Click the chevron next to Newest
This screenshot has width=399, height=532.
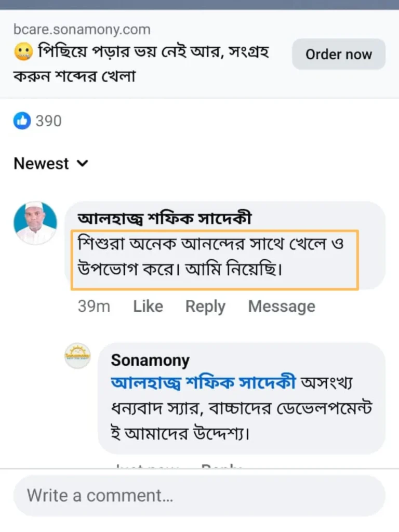[83, 164]
